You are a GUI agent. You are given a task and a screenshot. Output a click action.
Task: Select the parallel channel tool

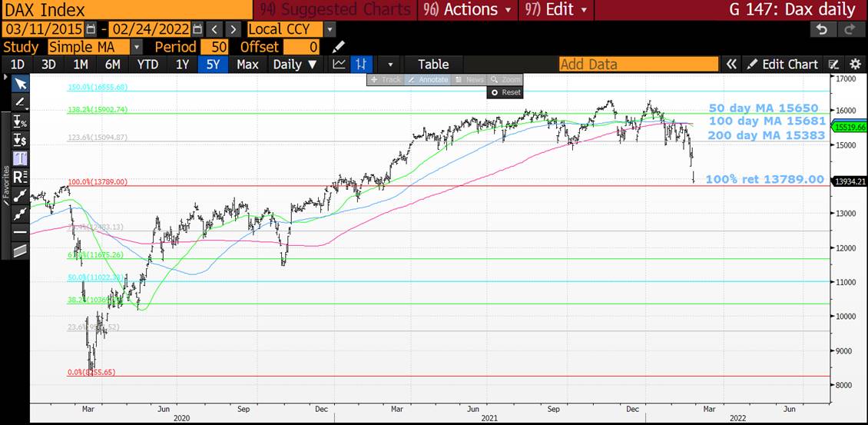click(x=21, y=251)
